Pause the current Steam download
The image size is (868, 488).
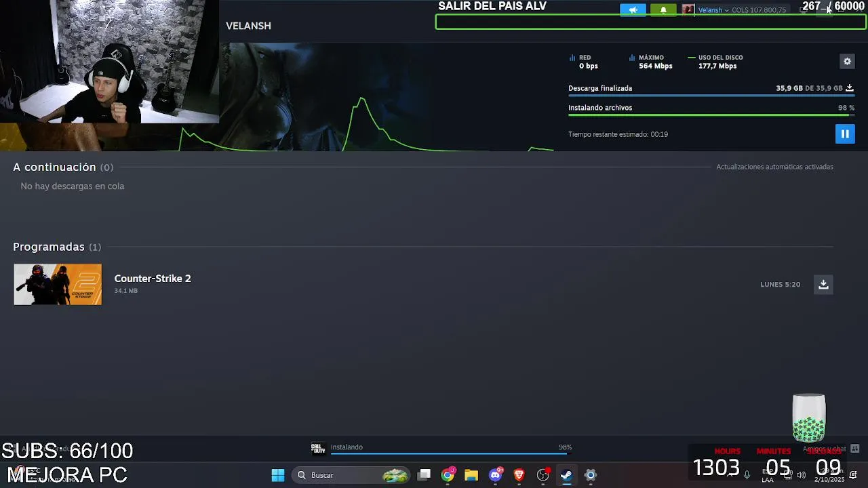pos(845,134)
